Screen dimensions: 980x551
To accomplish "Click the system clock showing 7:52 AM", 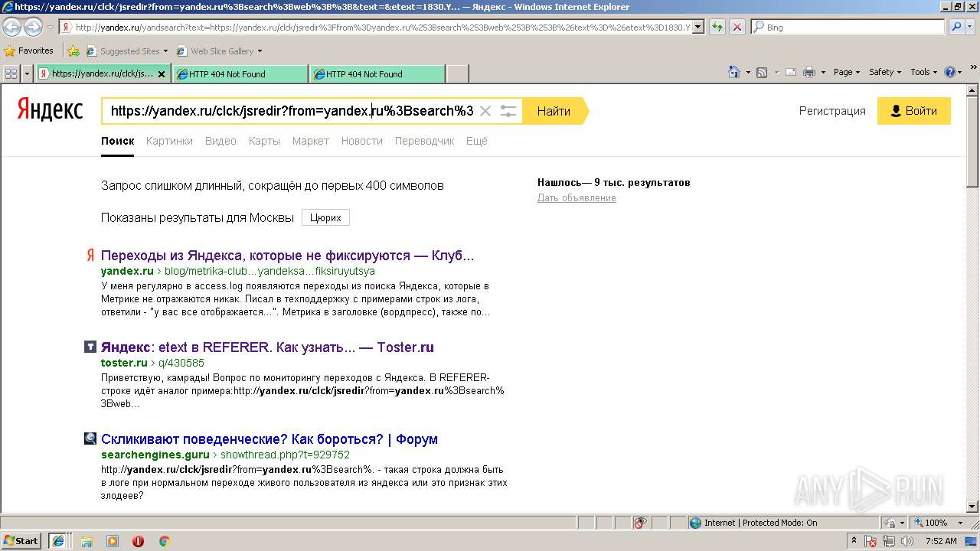I will 941,541.
